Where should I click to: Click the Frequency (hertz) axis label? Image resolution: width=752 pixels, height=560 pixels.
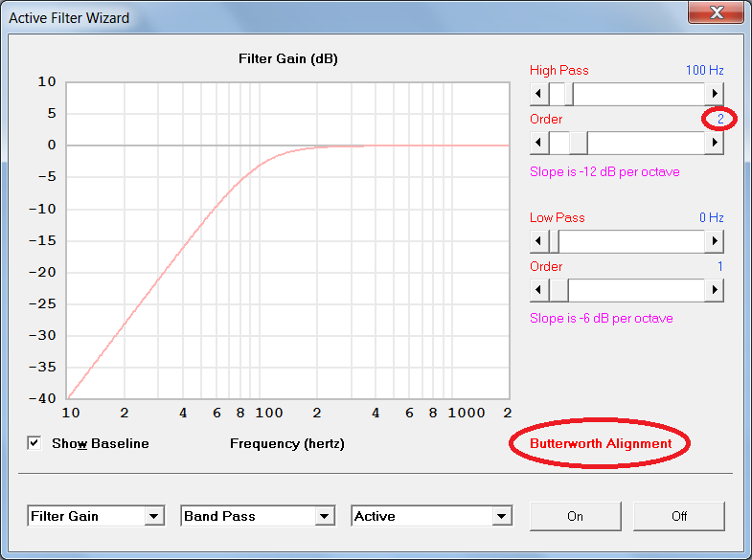(286, 443)
